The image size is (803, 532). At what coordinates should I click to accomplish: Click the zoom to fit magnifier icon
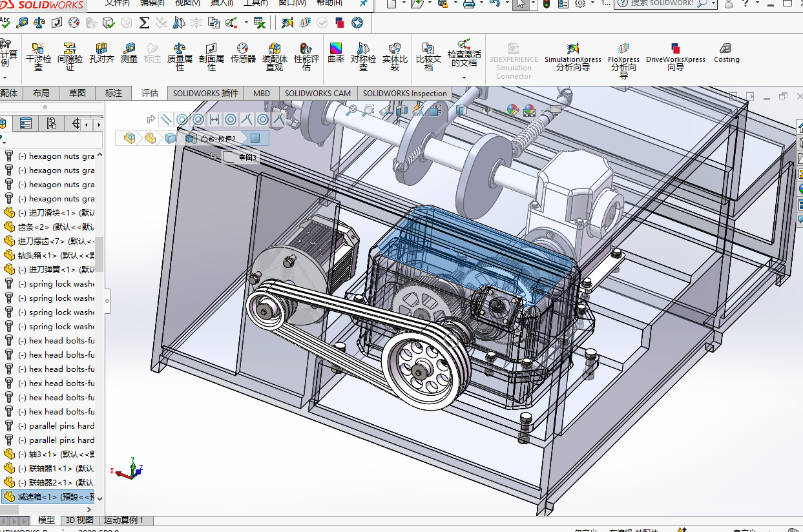[351, 110]
